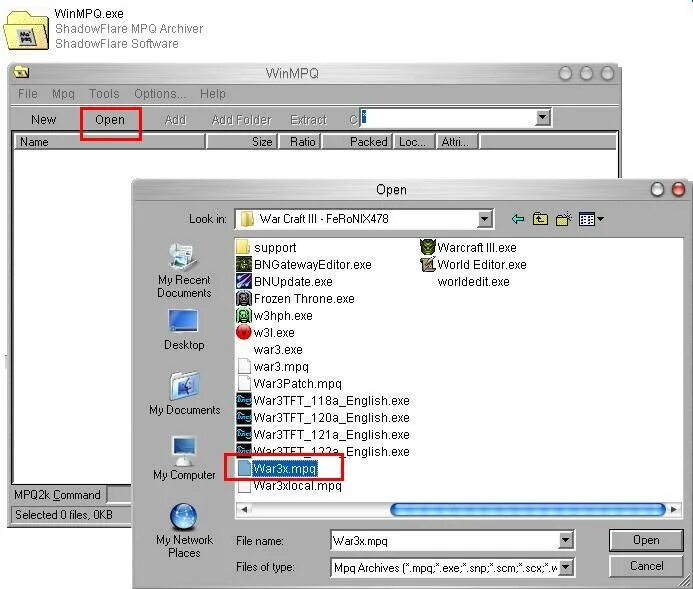Image resolution: width=693 pixels, height=589 pixels.
Task: Go to My Documents in places bar
Action: click(184, 393)
